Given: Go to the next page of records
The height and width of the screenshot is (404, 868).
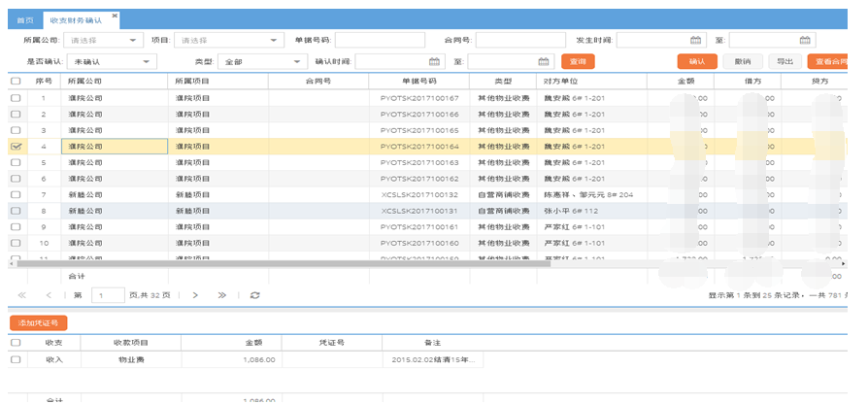Looking at the screenshot, I should click(195, 295).
